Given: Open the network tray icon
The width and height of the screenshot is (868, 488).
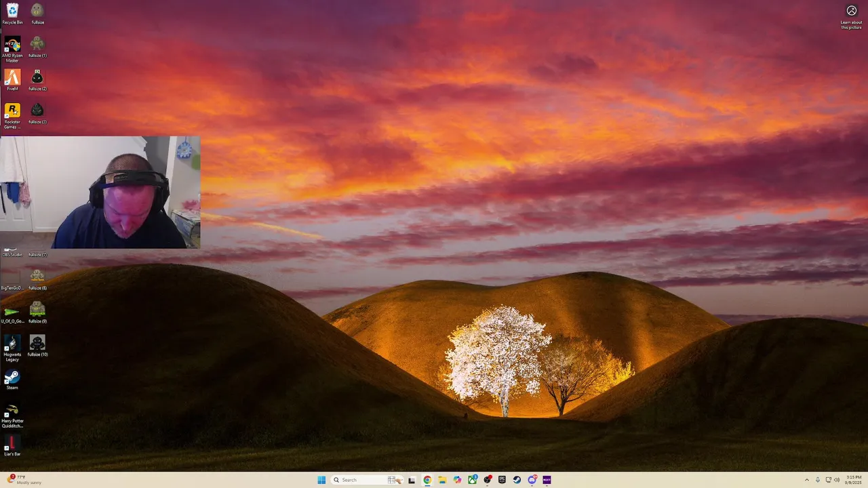Looking at the screenshot, I should point(829,480).
